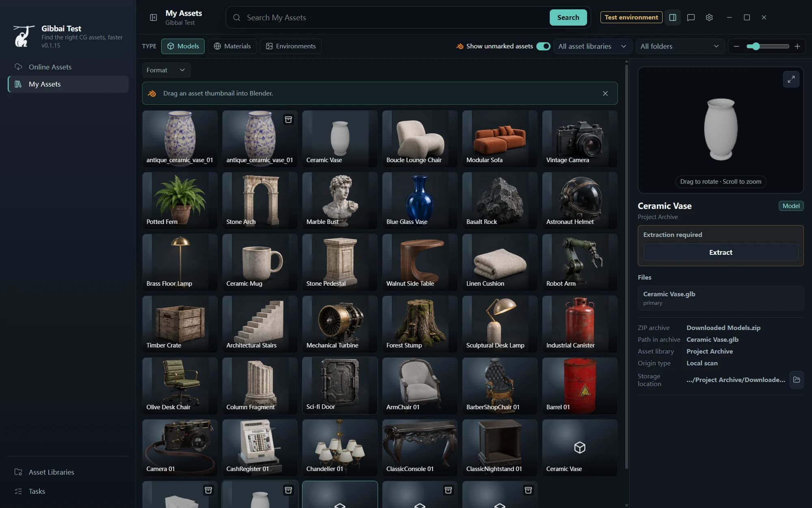812x508 pixels.
Task: Open My Assets in sidebar
Action: [68, 84]
